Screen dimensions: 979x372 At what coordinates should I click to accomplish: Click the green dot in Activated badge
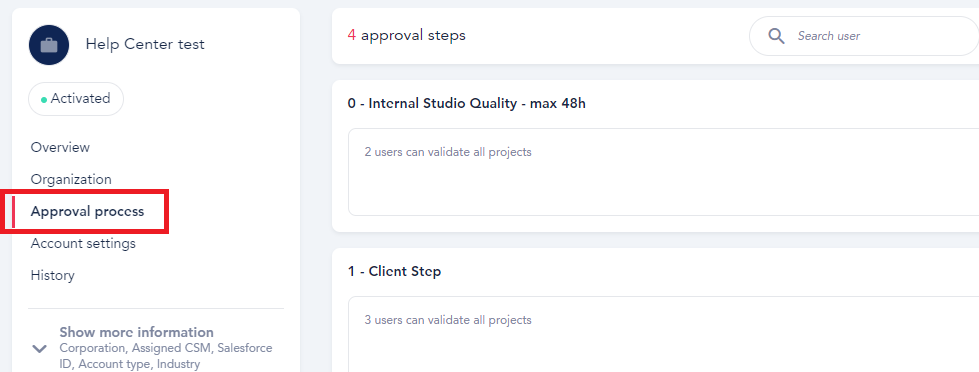pyautogui.click(x=44, y=99)
